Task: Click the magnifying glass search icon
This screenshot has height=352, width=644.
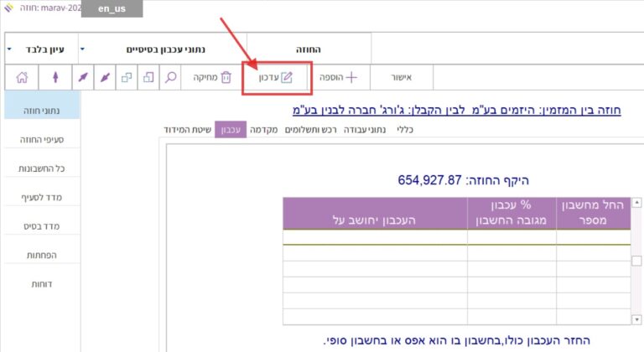Action: [x=170, y=77]
